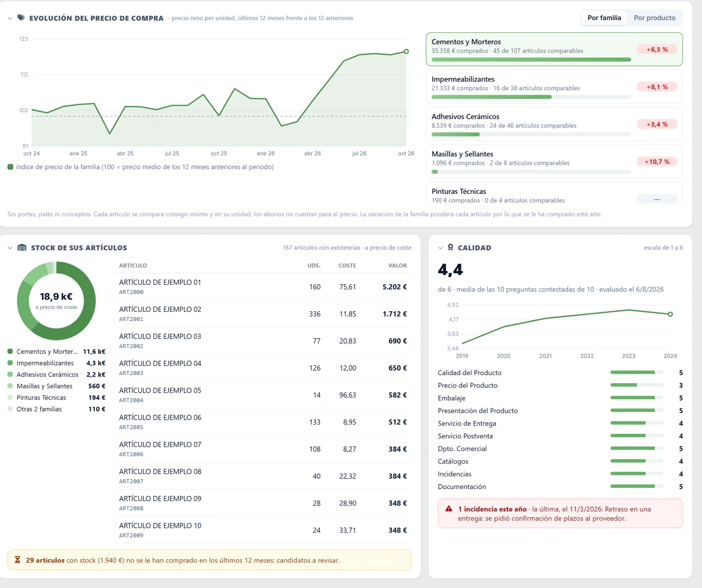Click the 2024 end point on the quality chart

coord(670,314)
